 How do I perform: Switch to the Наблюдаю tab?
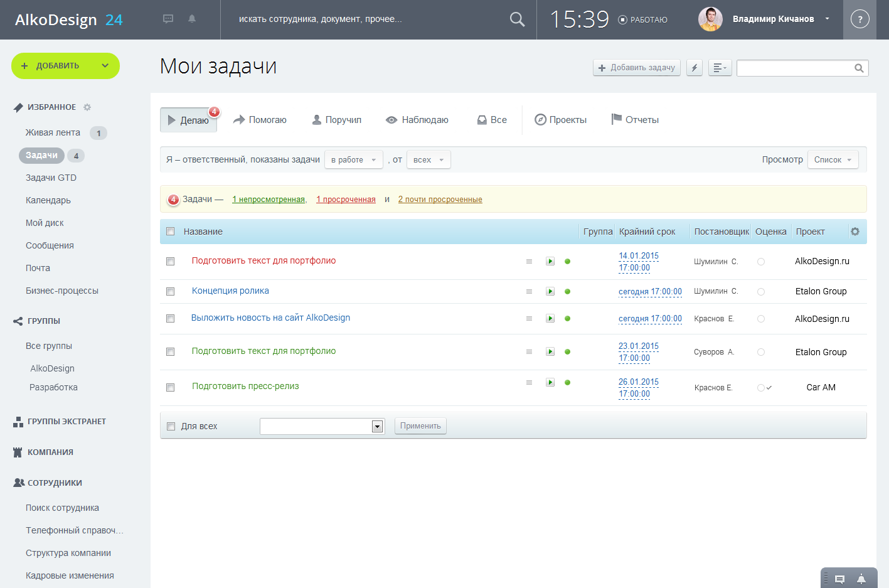[x=417, y=120]
